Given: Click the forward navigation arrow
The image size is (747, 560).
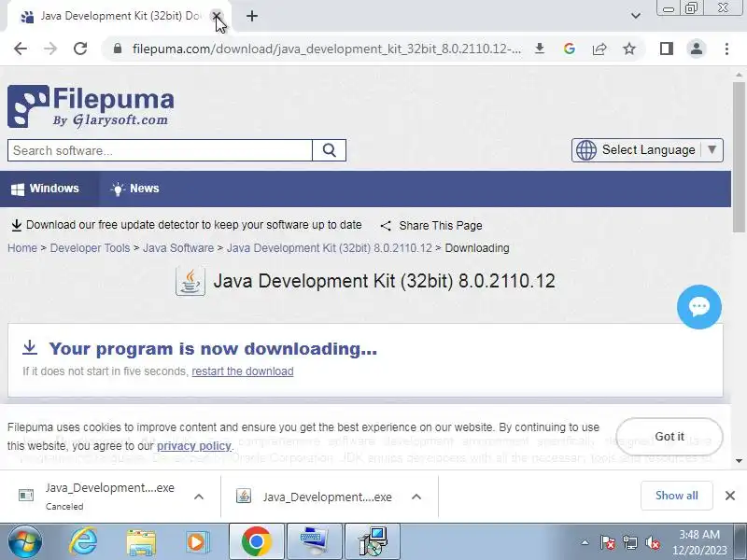Looking at the screenshot, I should coord(50,49).
